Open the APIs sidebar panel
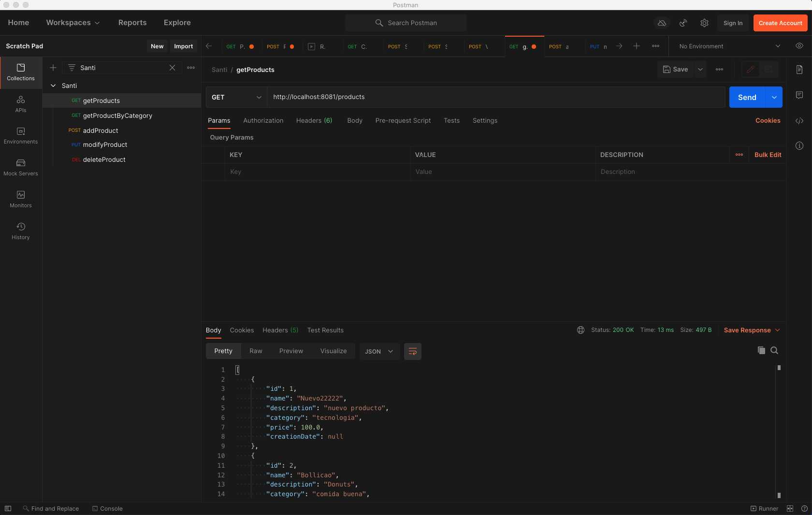The width and height of the screenshot is (812, 515). [x=21, y=104]
